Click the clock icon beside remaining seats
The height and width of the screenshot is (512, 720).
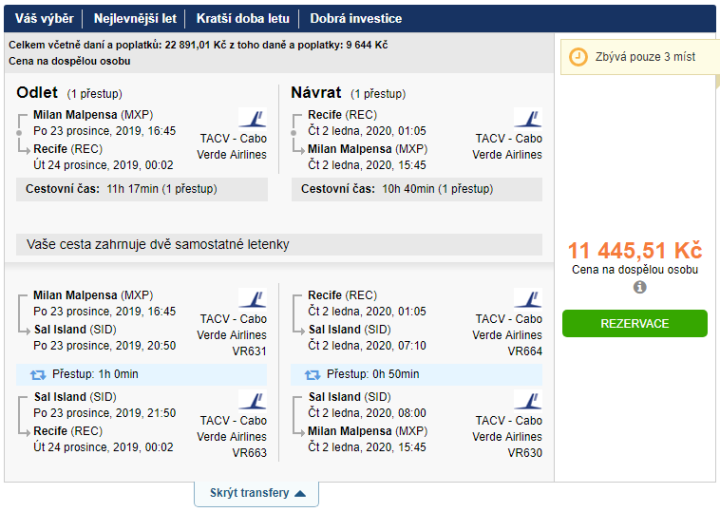[x=578, y=57]
